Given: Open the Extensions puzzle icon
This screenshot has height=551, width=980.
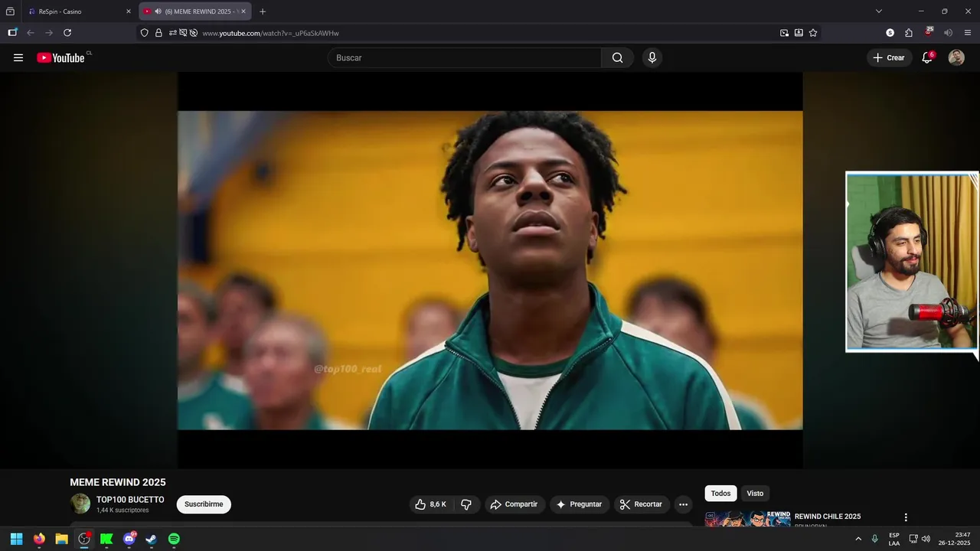Looking at the screenshot, I should (909, 33).
